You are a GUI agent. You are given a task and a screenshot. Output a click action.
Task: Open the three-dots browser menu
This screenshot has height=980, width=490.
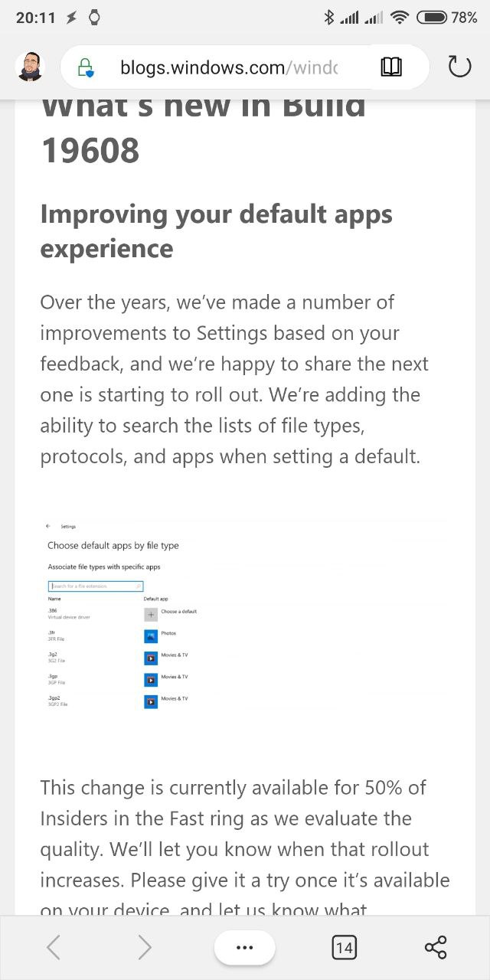pos(244,948)
